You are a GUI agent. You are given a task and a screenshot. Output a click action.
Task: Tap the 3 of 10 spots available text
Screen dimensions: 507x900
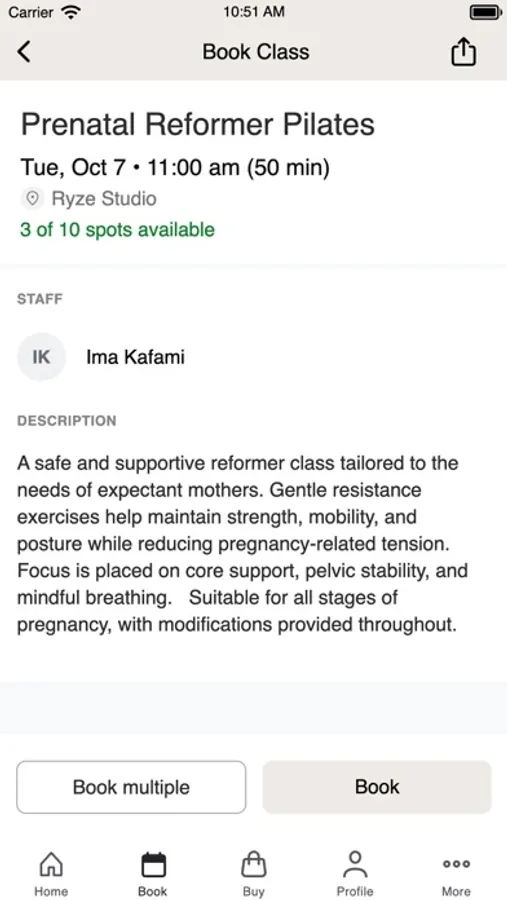coord(118,230)
